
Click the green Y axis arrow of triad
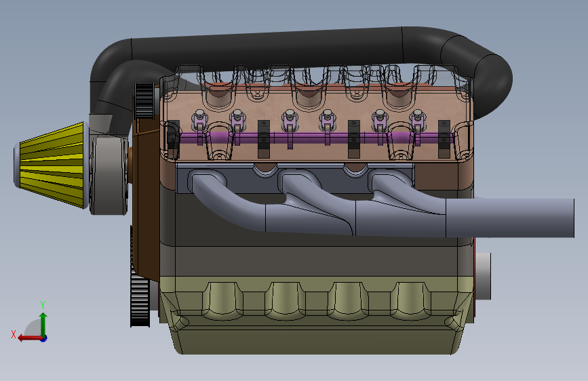43,324
